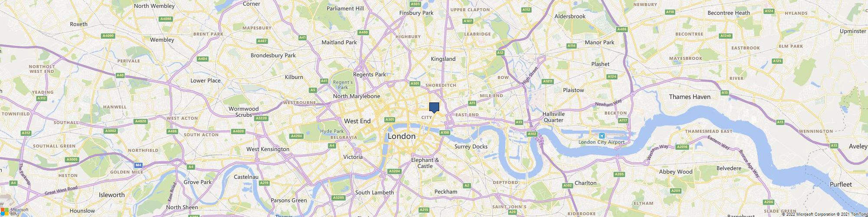Image resolution: width=868 pixels, height=217 pixels.
Task: Select the London city label
Action: [x=401, y=136]
